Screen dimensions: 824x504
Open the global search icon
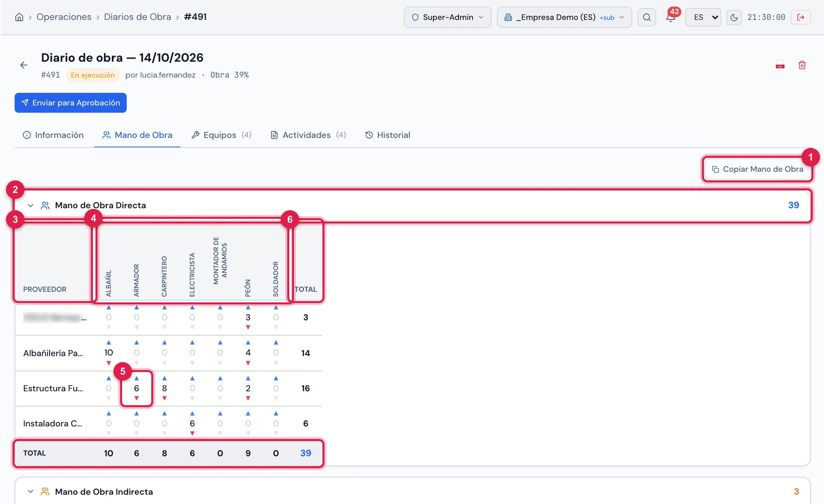click(x=647, y=17)
